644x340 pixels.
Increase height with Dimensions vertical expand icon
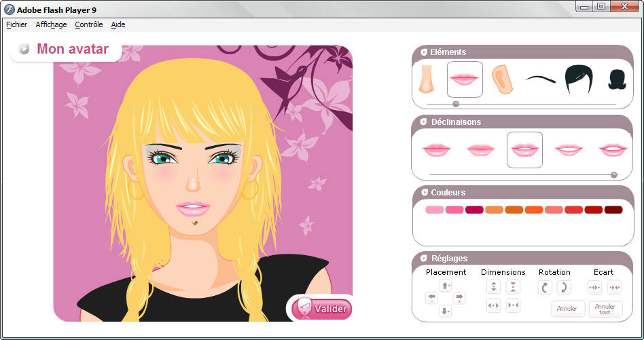coord(493,286)
